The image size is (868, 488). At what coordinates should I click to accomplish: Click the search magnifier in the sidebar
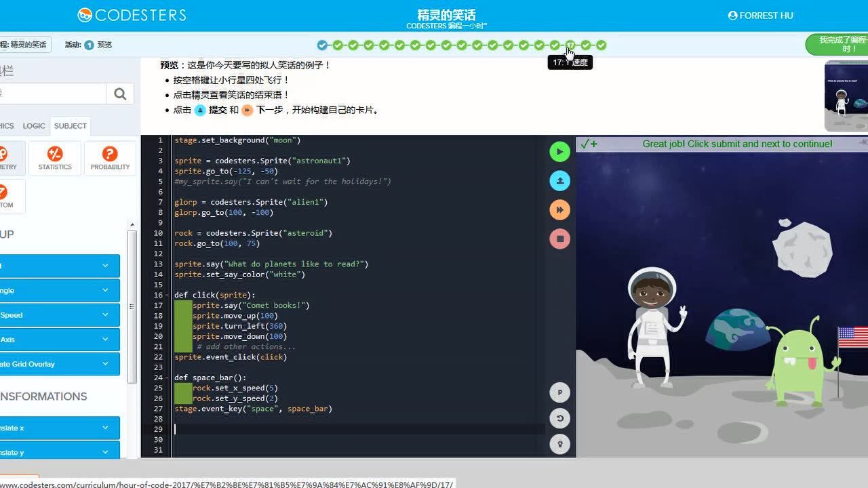pyautogui.click(x=119, y=94)
